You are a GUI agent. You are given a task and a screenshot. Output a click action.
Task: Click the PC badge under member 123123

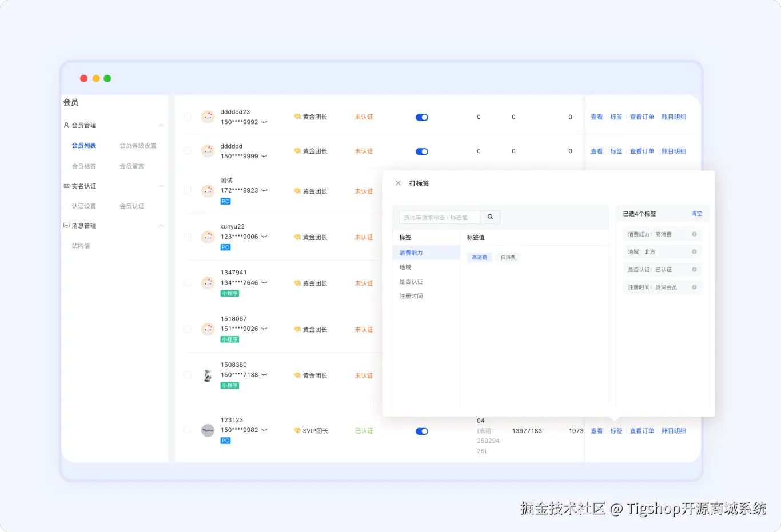[x=225, y=441]
